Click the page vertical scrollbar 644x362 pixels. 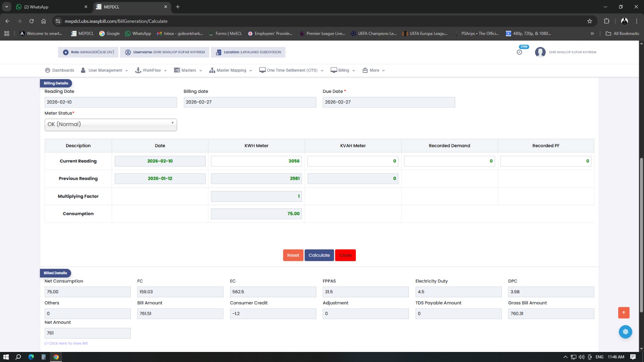coord(641,235)
